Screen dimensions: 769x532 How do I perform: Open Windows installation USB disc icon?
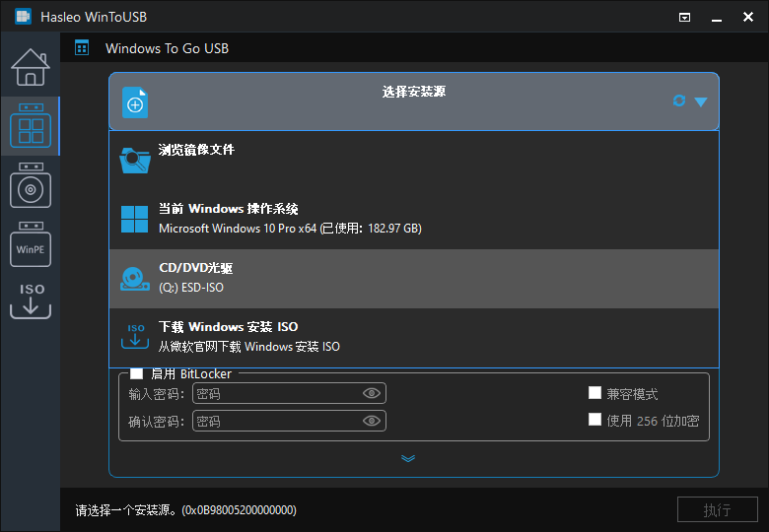click(x=30, y=185)
